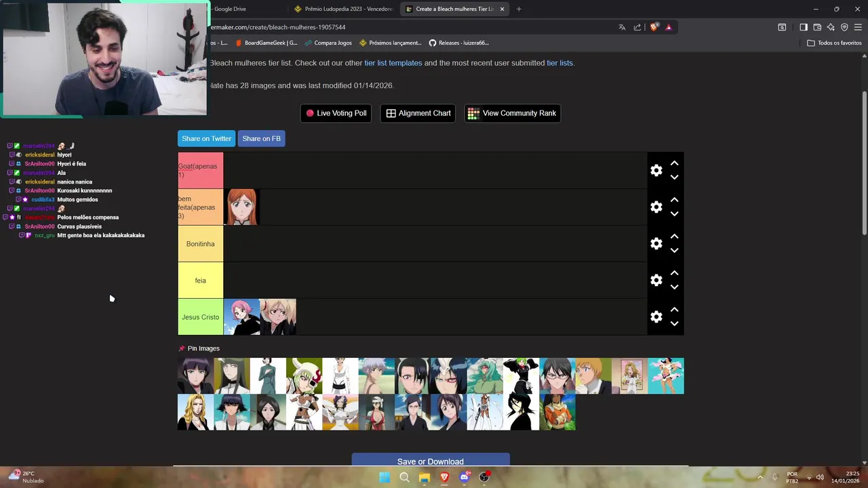Move Bonitinha row up with arrow
868x488 pixels.
[x=674, y=237]
